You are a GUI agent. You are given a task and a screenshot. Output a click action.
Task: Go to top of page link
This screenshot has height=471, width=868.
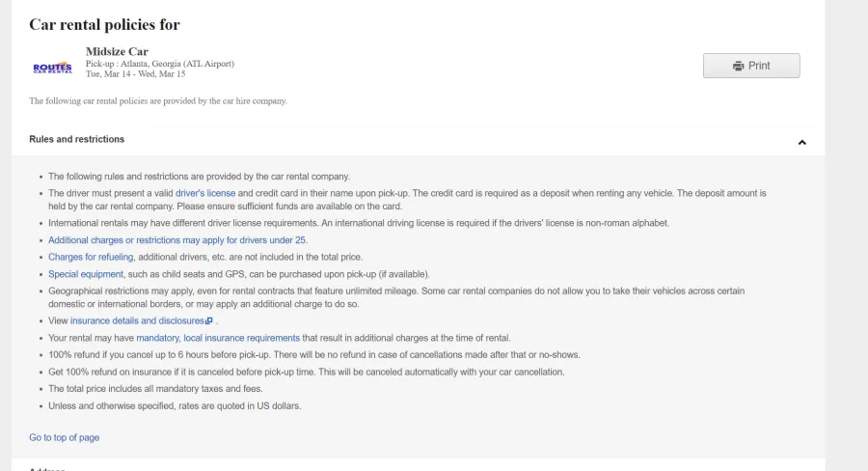point(64,437)
